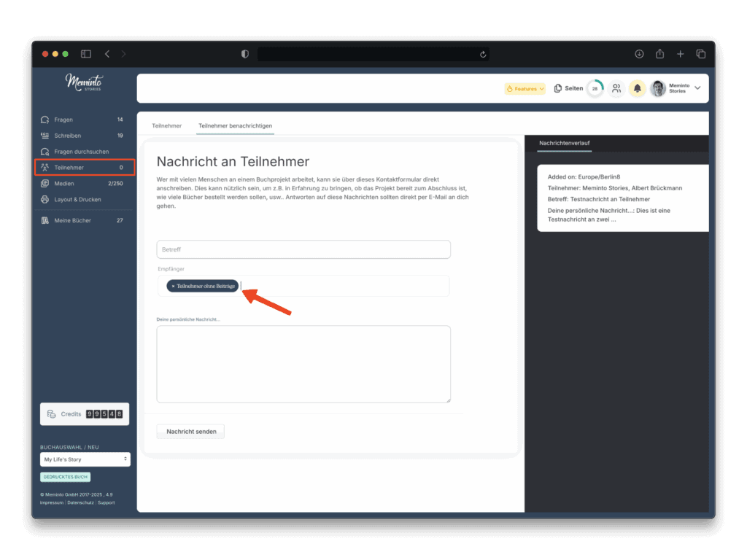The width and height of the screenshot is (747, 560).
Task: Go to Layout & Drucken in sidebar
Action: coord(77,199)
